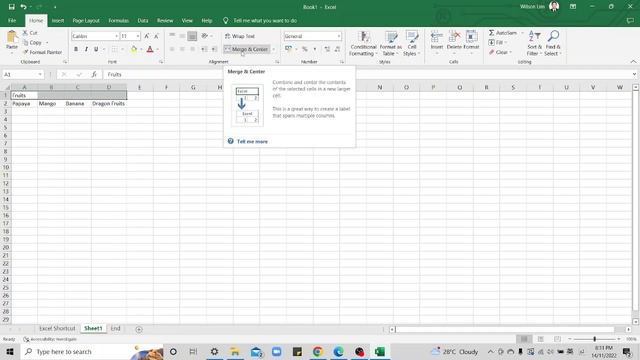This screenshot has height=360, width=640.
Task: Set bottom vertical alignment
Action: pyautogui.click(x=192, y=36)
